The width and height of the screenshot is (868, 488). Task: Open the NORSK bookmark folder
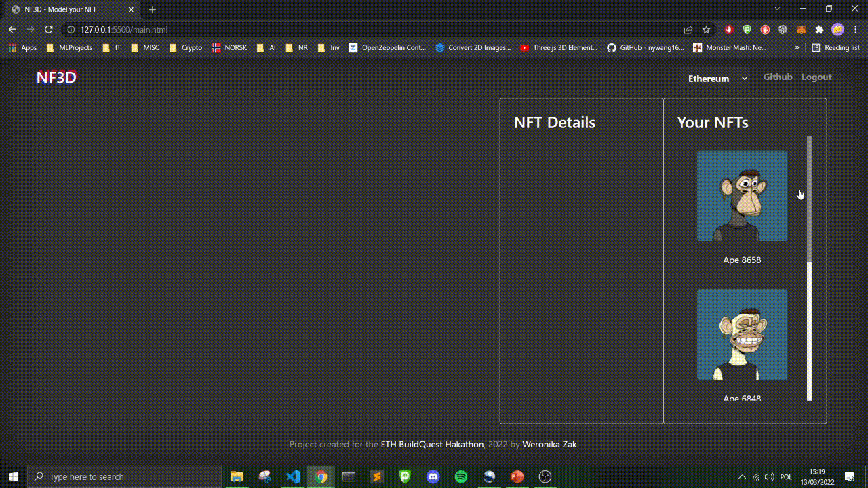[x=229, y=48]
